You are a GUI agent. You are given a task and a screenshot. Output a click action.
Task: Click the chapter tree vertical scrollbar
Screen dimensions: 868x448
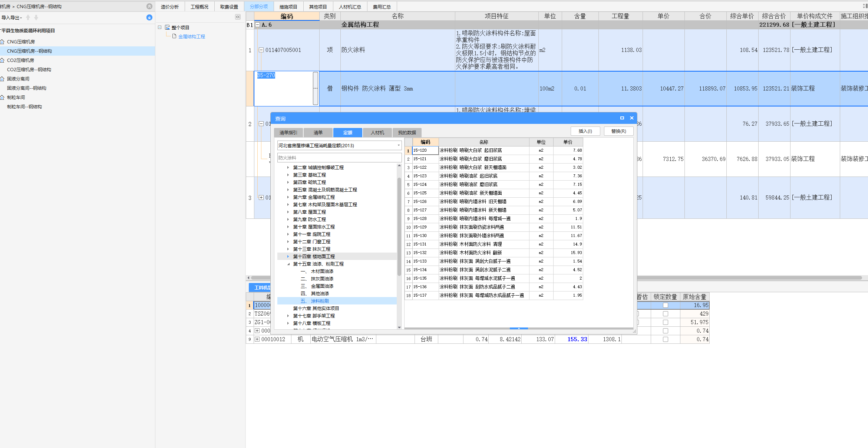(x=399, y=227)
